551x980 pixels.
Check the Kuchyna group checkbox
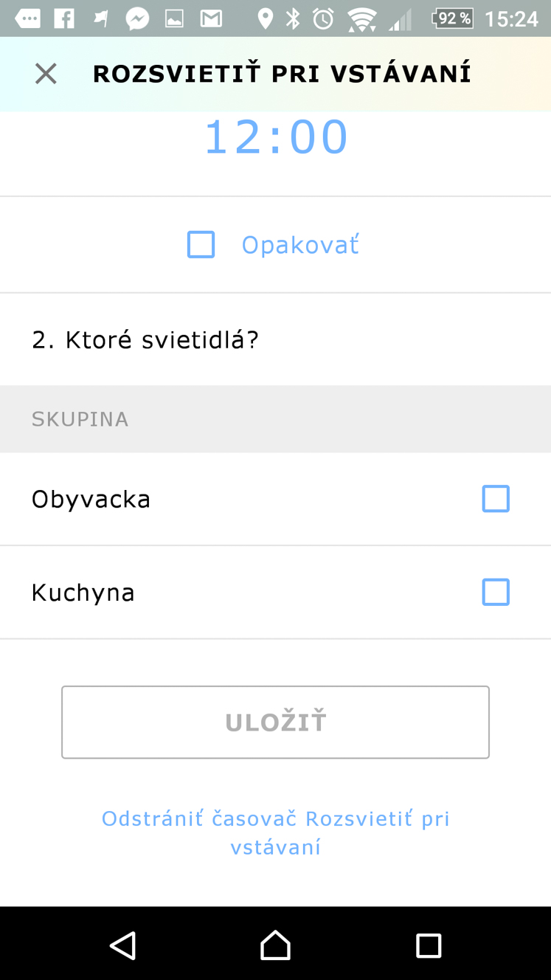coord(496,592)
